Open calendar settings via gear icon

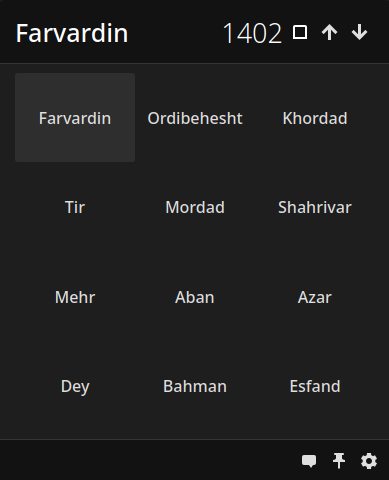369,461
